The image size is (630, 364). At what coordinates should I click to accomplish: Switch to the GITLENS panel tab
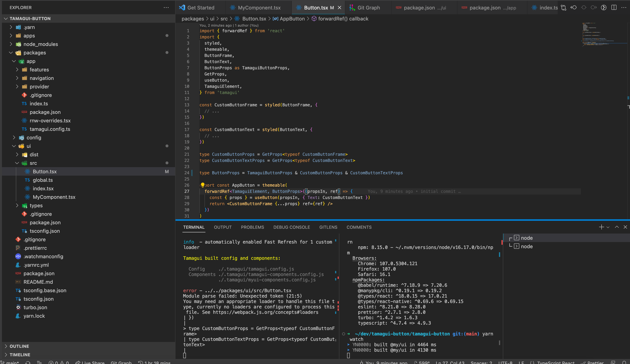click(328, 227)
